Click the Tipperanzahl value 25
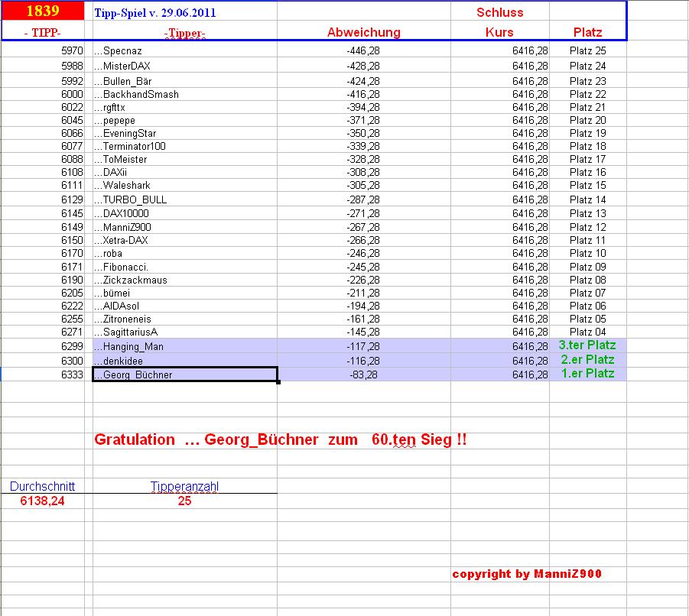Image resolution: width=689 pixels, height=616 pixels. 184,501
